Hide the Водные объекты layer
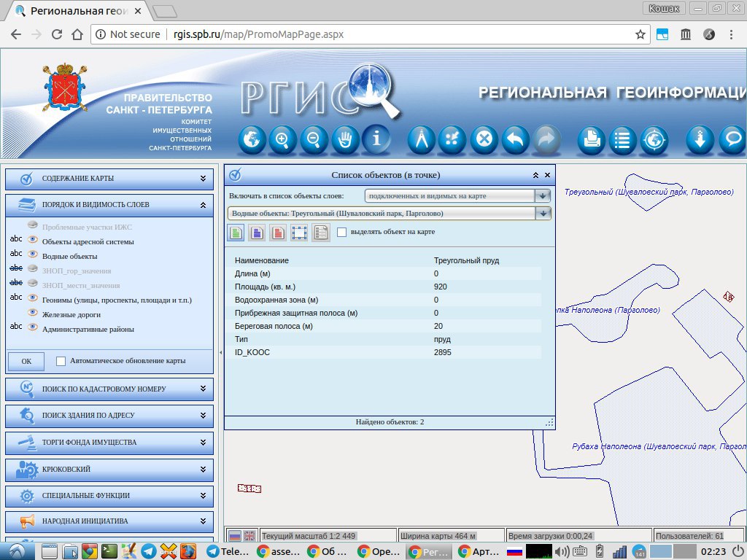Viewport: 747px width, 560px height. pyautogui.click(x=33, y=257)
